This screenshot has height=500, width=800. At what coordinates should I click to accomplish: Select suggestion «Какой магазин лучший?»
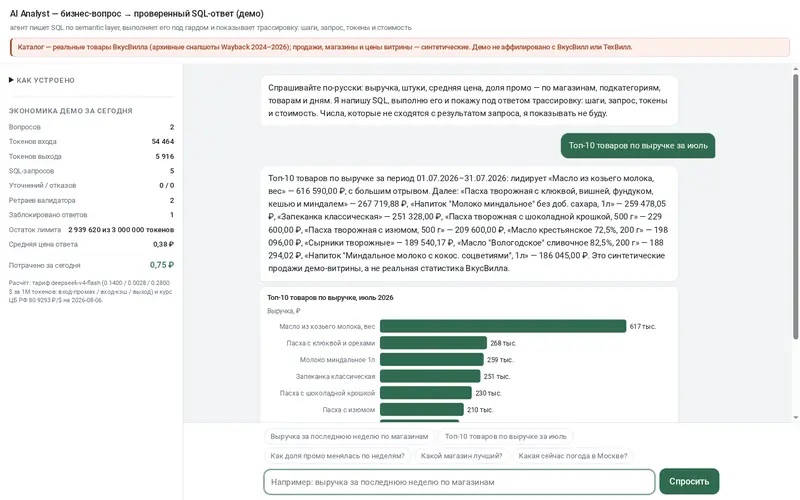[461, 456]
